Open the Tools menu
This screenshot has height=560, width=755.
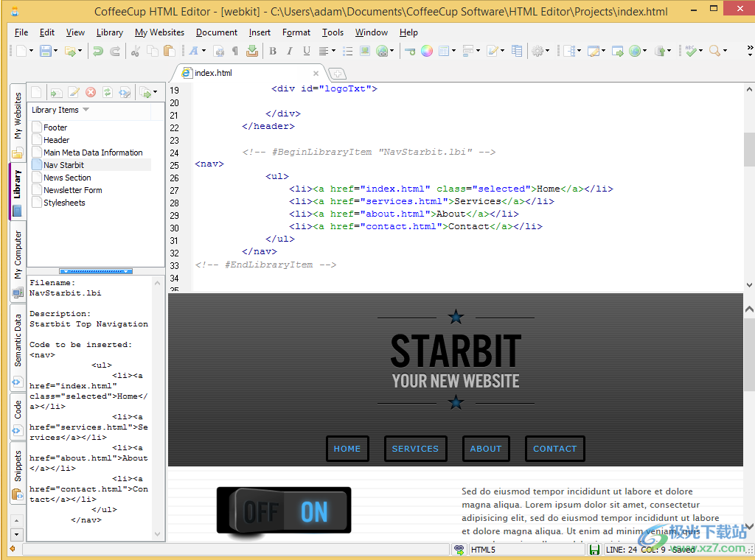(333, 32)
